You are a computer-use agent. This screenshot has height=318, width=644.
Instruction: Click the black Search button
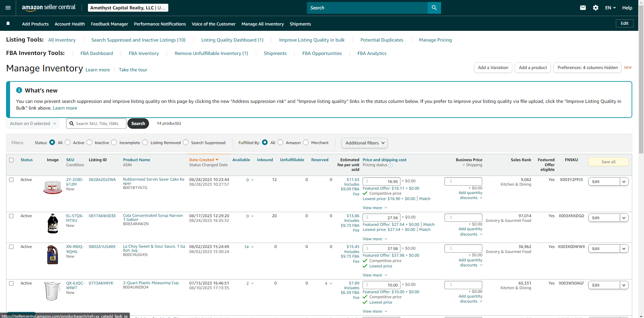[138, 124]
